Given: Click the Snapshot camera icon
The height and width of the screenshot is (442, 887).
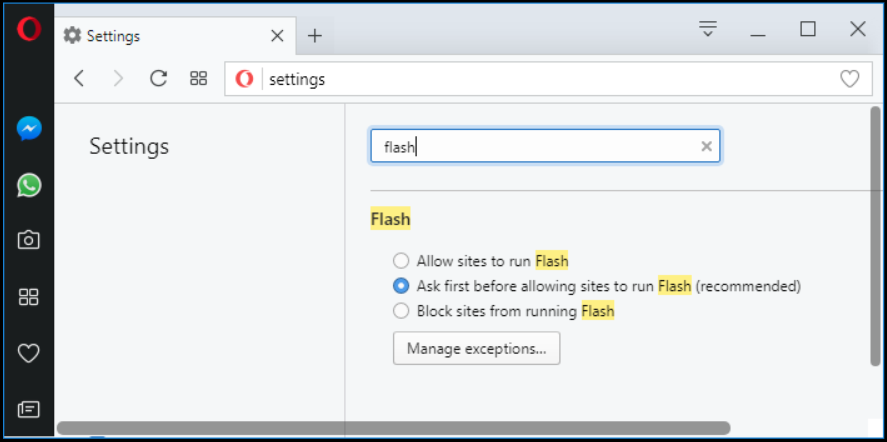Looking at the screenshot, I should (29, 240).
